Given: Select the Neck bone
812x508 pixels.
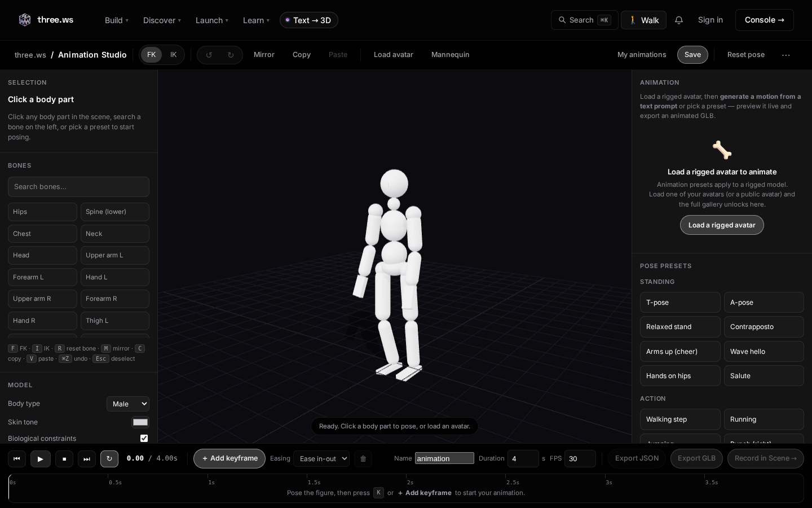Looking at the screenshot, I should 115,234.
